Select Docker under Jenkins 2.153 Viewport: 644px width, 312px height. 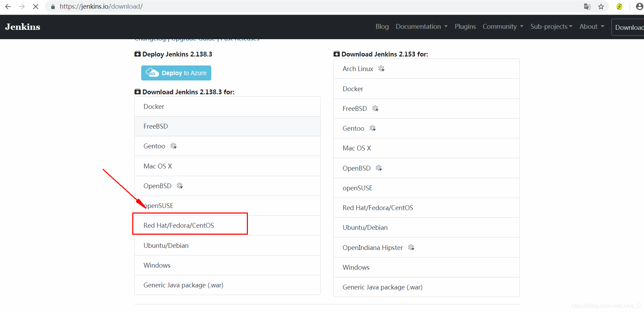point(427,89)
